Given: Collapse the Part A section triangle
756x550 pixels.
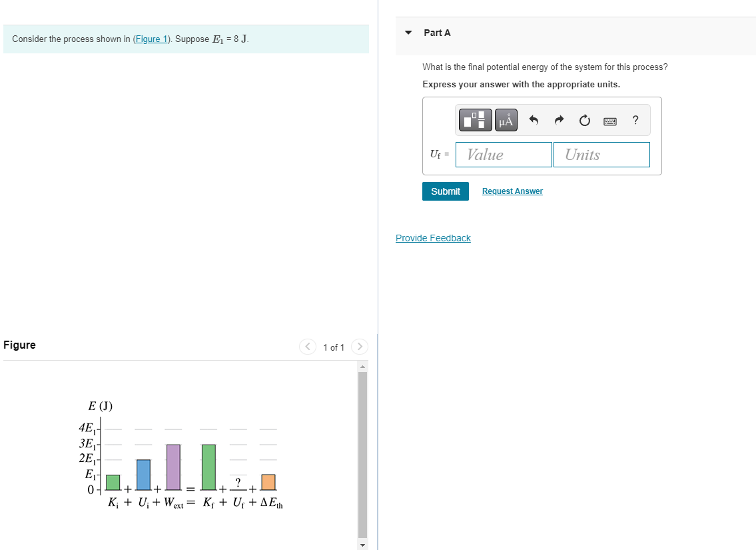Looking at the screenshot, I should point(408,33).
